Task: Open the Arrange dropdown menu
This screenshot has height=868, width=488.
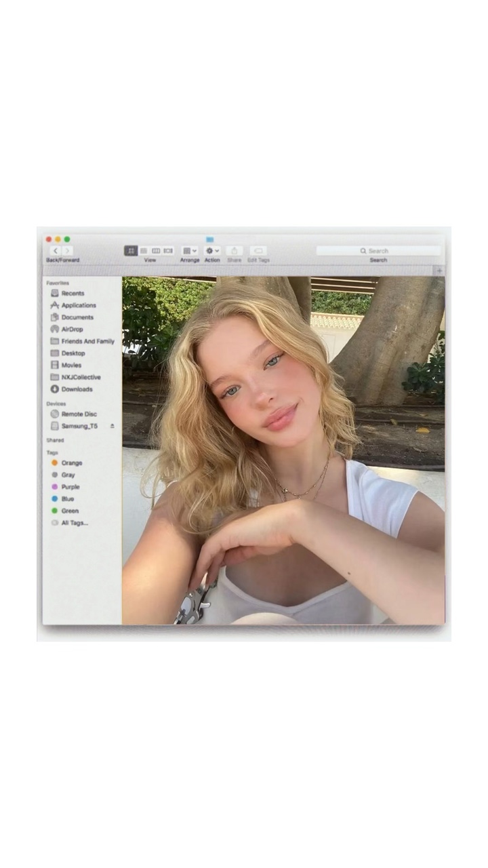Action: tap(190, 251)
